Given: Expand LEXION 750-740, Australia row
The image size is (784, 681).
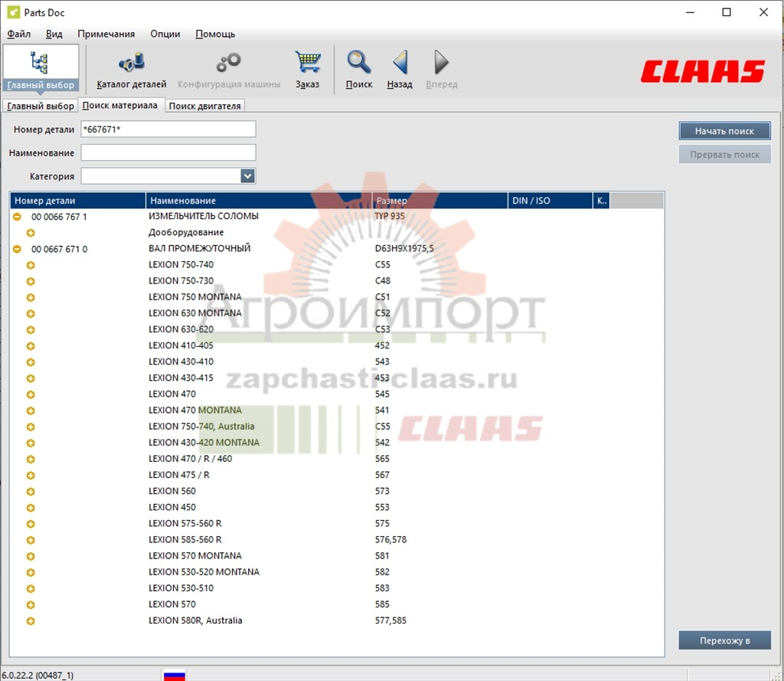Looking at the screenshot, I should coord(31,427).
